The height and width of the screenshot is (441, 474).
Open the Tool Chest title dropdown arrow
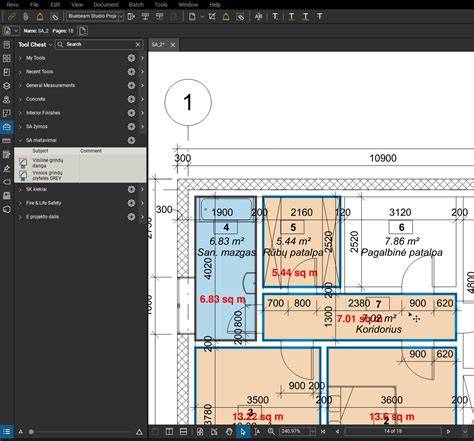[50, 45]
